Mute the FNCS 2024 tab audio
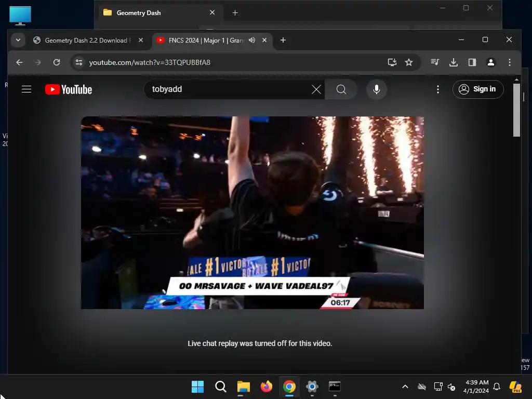 [252, 40]
